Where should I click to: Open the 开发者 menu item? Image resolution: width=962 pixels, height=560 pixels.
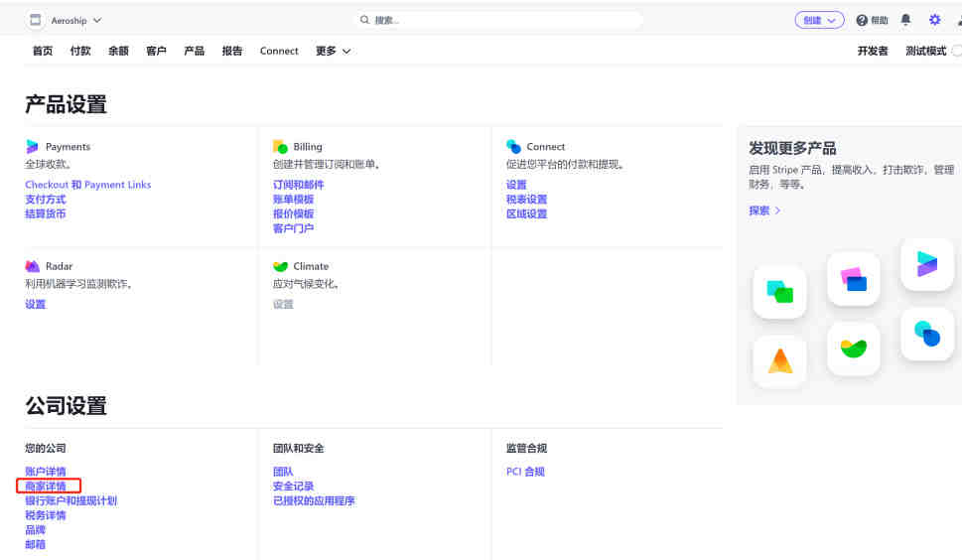[x=873, y=51]
